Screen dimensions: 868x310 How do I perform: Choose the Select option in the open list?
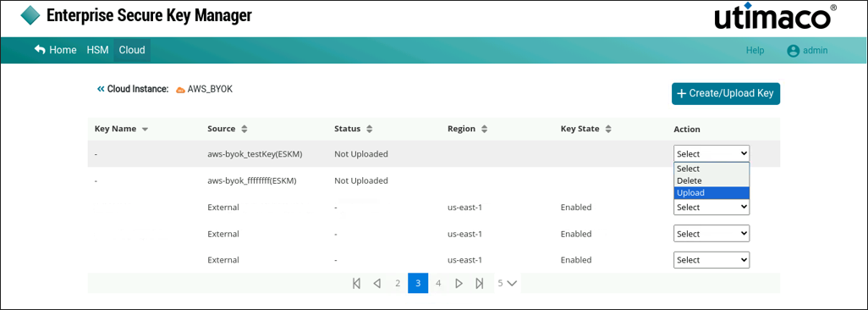click(x=711, y=169)
